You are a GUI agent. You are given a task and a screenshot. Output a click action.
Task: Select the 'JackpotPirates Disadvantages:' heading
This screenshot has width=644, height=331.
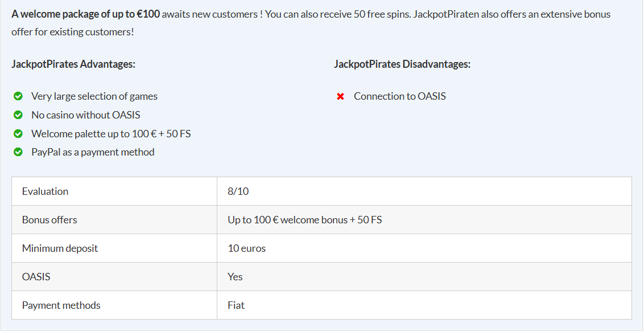coord(402,64)
